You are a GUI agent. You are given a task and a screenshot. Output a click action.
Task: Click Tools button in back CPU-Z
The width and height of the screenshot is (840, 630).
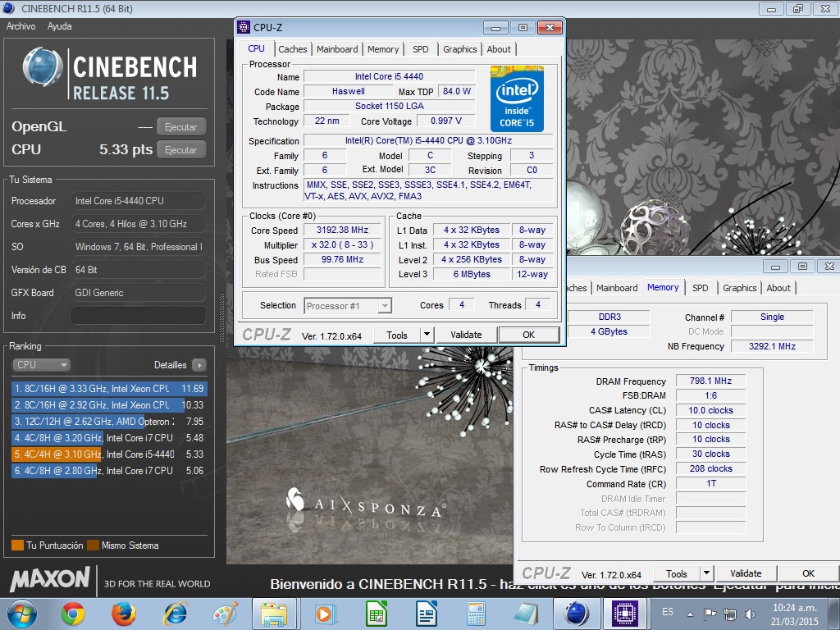pos(677,573)
